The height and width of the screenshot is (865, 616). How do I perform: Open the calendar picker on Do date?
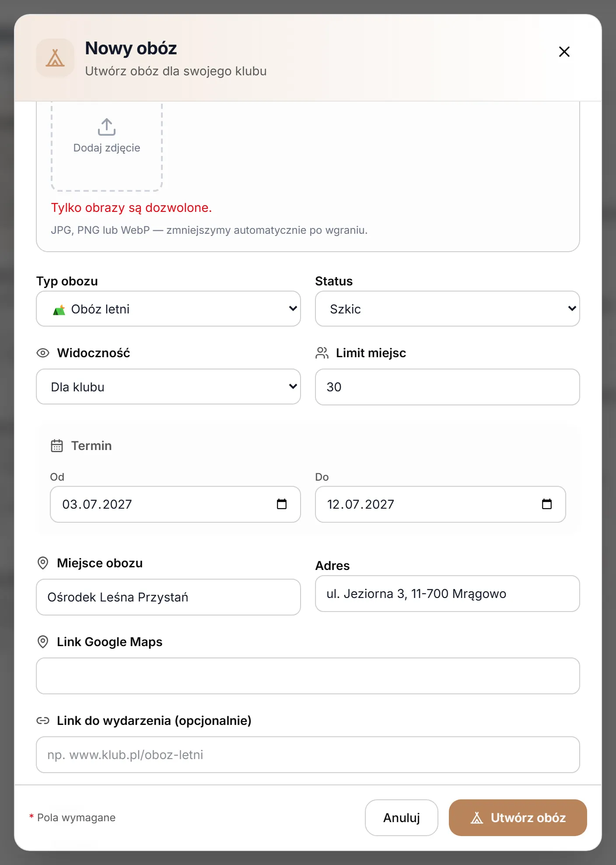pos(547,504)
